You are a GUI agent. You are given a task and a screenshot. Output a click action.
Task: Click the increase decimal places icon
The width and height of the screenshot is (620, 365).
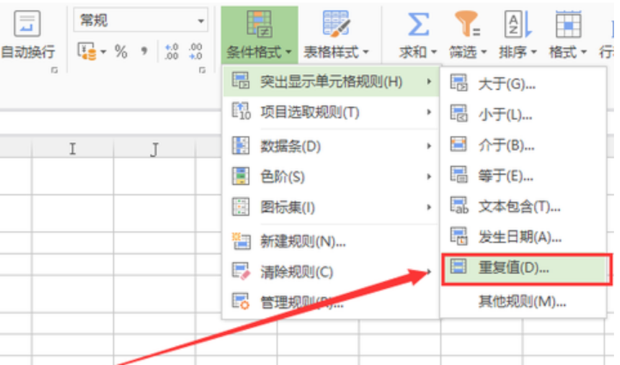tap(172, 51)
